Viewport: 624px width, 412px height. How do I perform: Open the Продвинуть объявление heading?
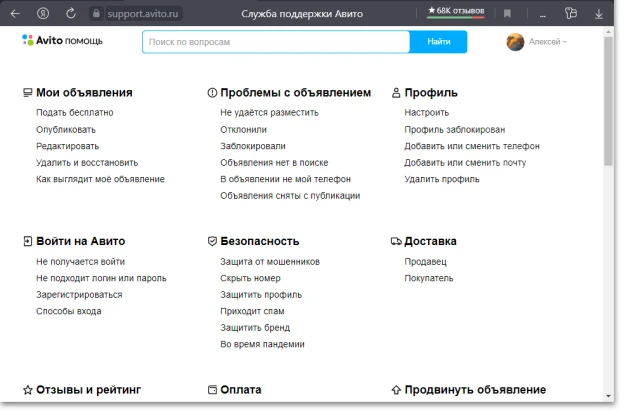pos(475,390)
